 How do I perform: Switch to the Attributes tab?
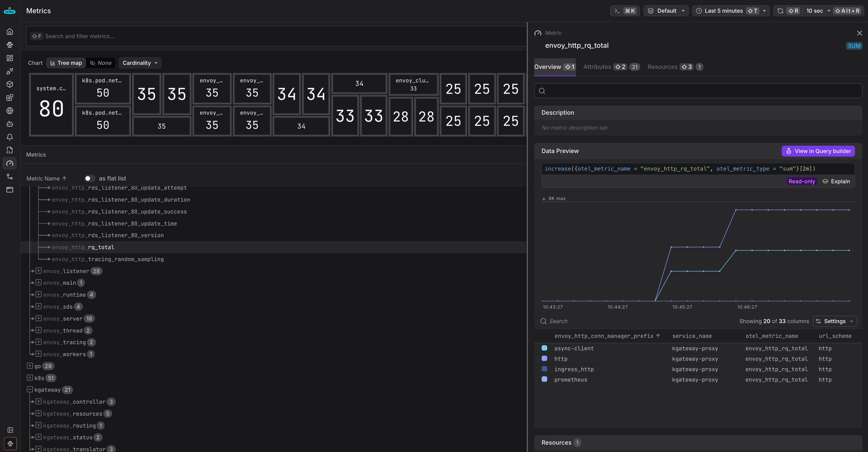coord(597,67)
